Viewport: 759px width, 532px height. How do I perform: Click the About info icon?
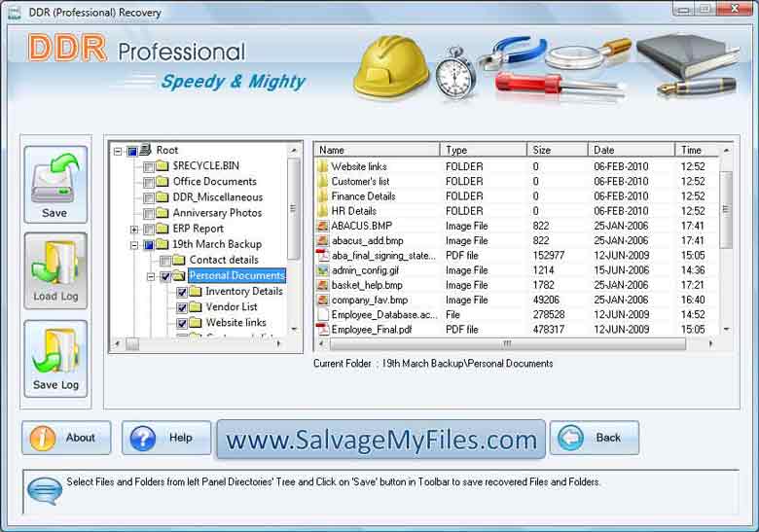43,438
